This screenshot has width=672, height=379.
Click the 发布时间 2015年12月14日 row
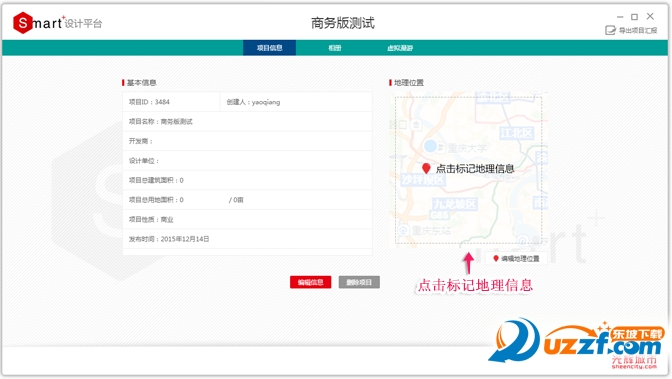(247, 239)
